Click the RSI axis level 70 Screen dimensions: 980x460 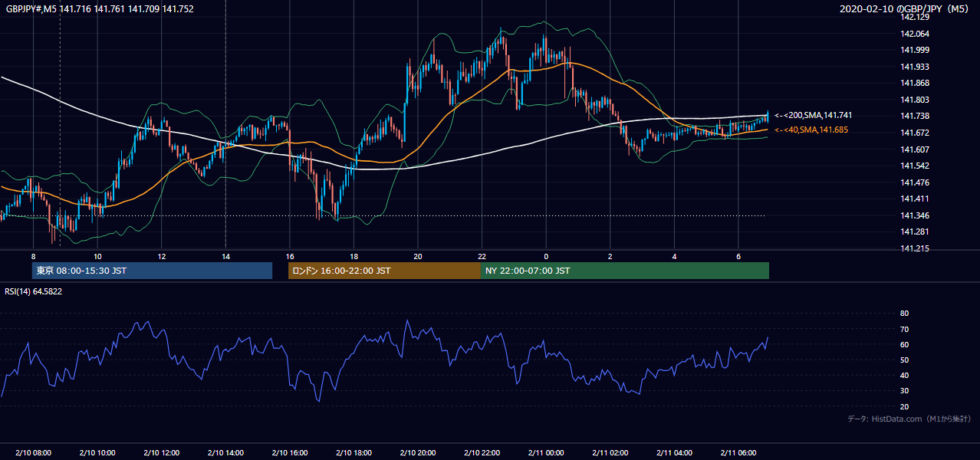click(905, 329)
